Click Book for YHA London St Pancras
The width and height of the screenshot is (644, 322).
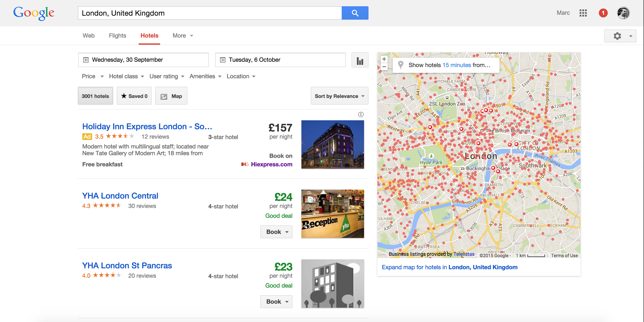coord(276,301)
